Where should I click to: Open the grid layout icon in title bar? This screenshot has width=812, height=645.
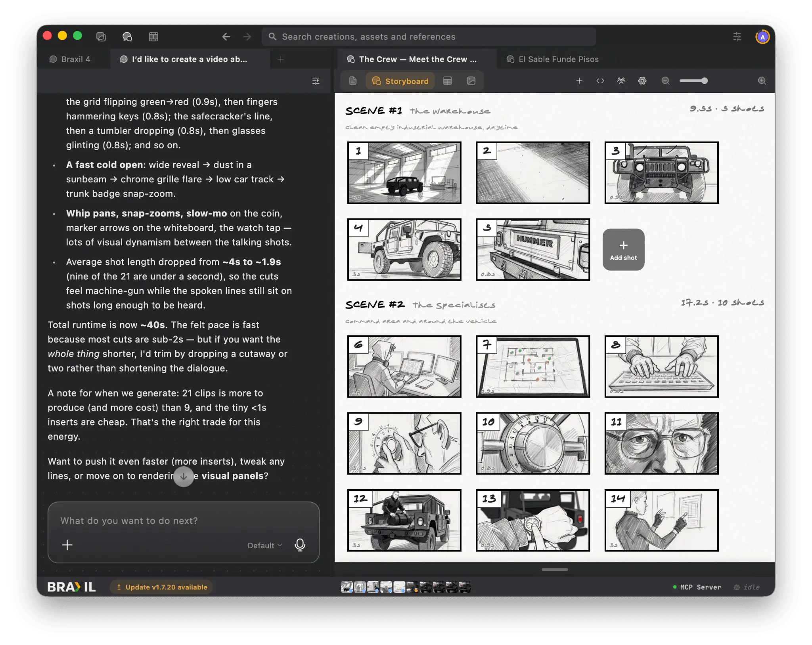tap(153, 36)
